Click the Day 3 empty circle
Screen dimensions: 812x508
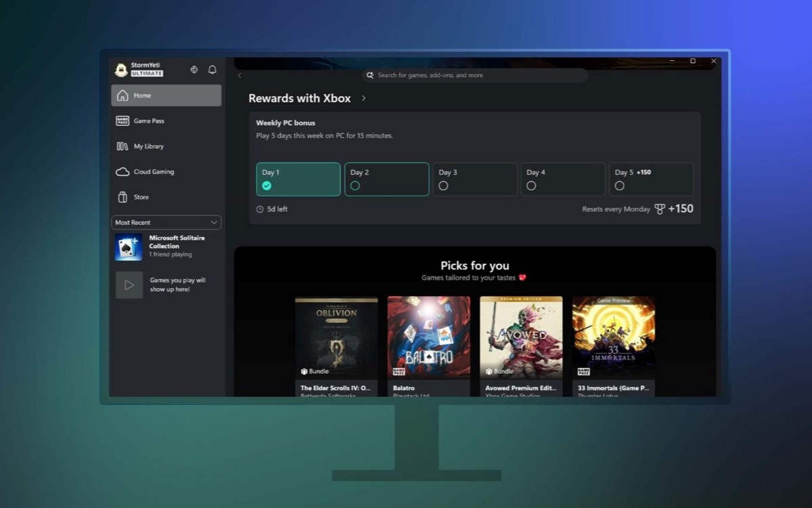[443, 186]
